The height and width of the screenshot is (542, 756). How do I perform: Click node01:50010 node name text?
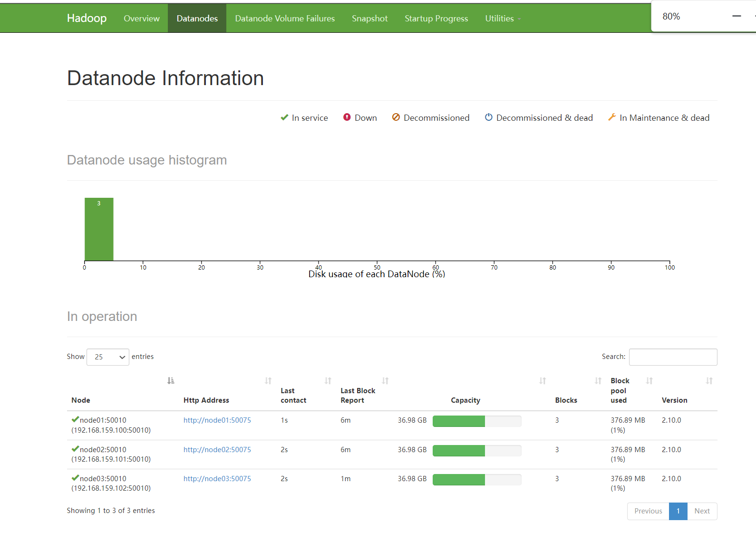tap(103, 420)
